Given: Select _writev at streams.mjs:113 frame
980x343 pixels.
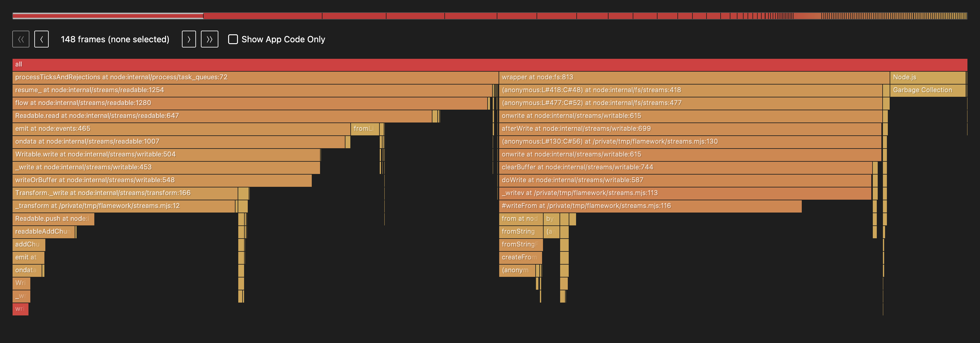Looking at the screenshot, I should tap(685, 193).
